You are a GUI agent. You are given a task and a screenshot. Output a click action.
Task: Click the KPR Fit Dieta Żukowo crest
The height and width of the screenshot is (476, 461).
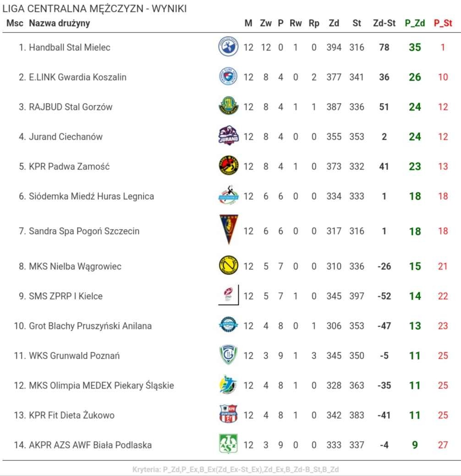point(228,414)
